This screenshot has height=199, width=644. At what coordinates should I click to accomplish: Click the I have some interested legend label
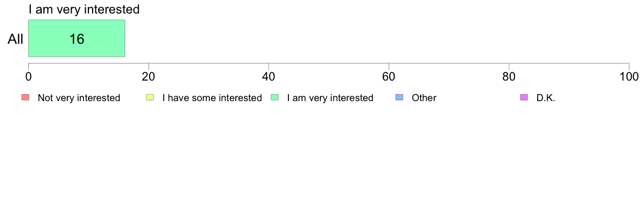tap(212, 98)
